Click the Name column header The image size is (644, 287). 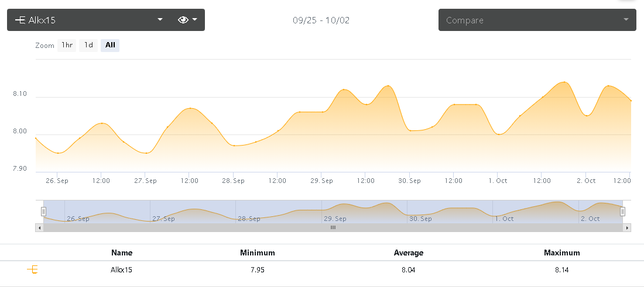122,253
